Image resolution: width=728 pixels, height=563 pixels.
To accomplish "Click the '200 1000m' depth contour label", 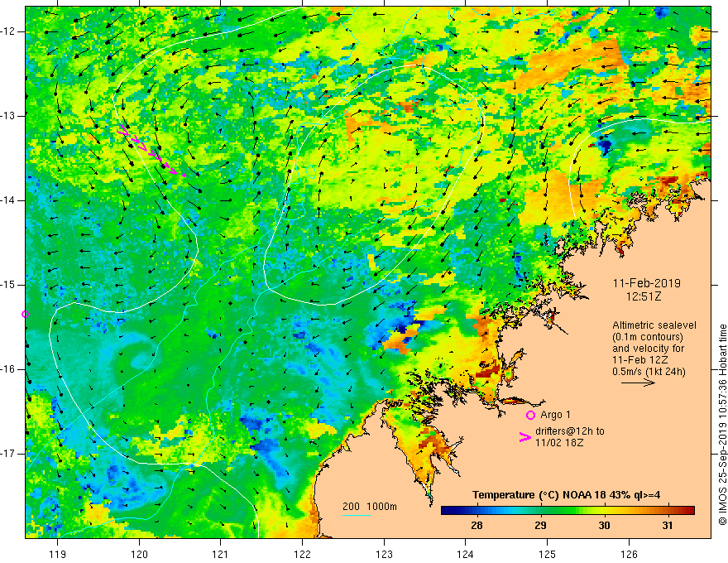I will point(370,507).
